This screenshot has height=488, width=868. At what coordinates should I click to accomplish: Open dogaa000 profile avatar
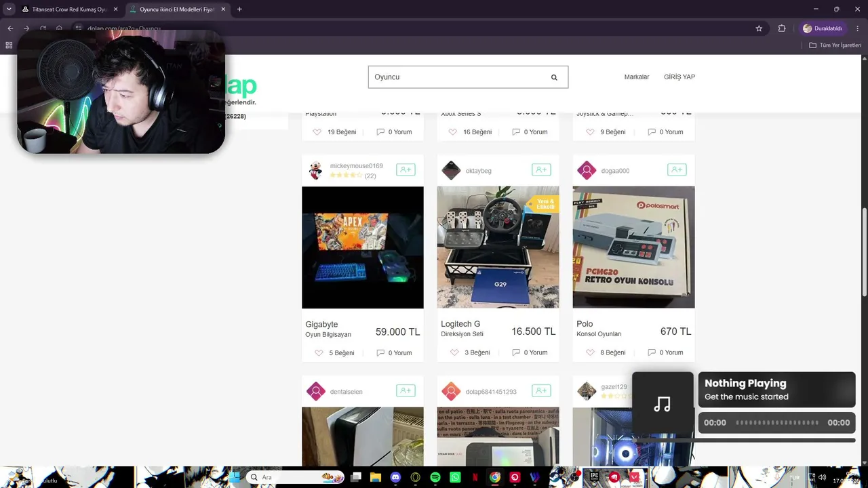[x=587, y=170]
